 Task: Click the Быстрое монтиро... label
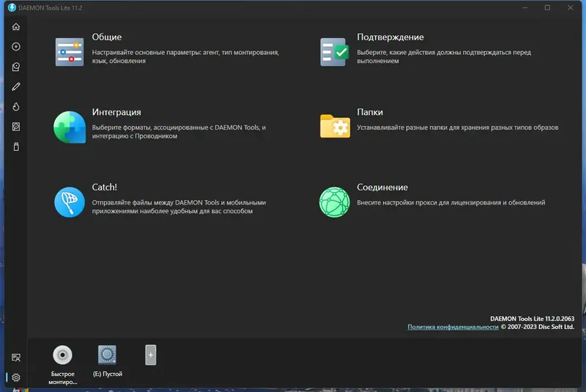tap(63, 378)
